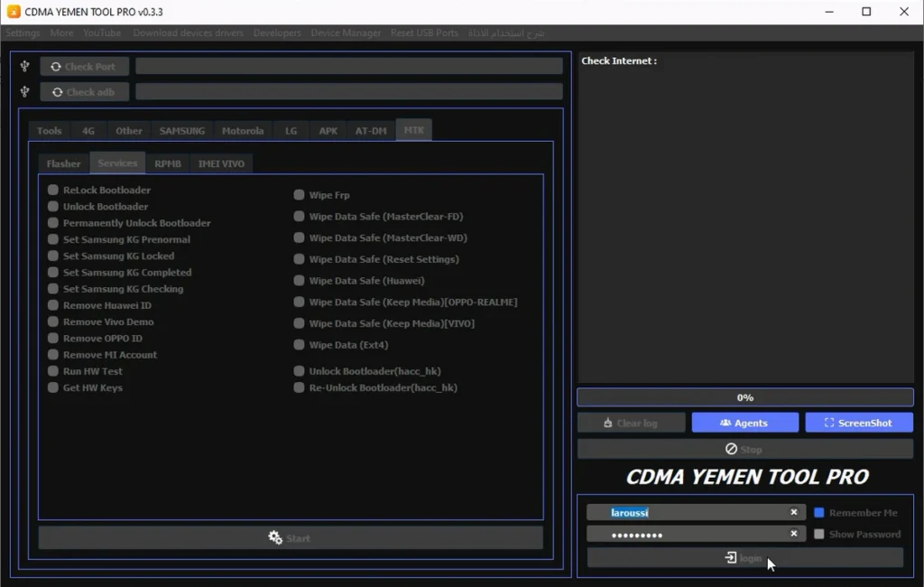This screenshot has width=924, height=587.
Task: Click the X icon clearing the password field
Action: (794, 534)
